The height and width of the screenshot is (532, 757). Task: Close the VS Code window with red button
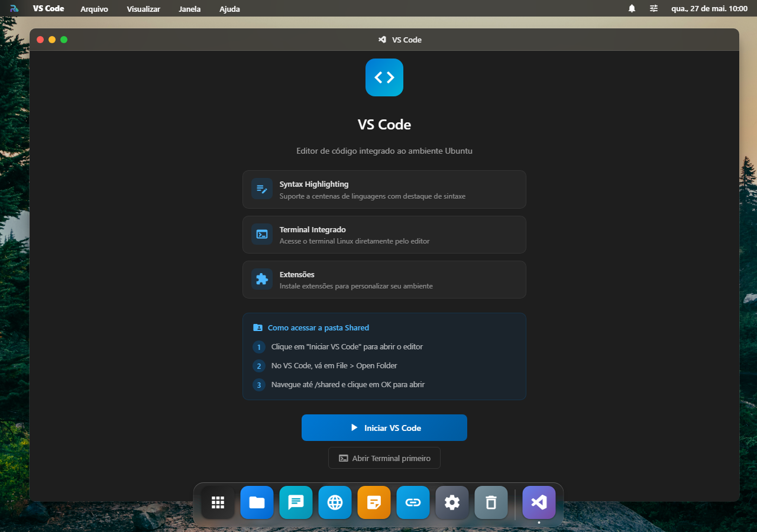(40, 40)
